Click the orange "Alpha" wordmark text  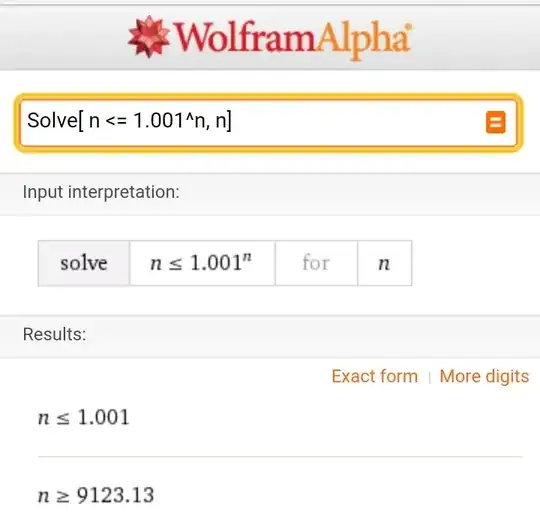pyautogui.click(x=362, y=40)
